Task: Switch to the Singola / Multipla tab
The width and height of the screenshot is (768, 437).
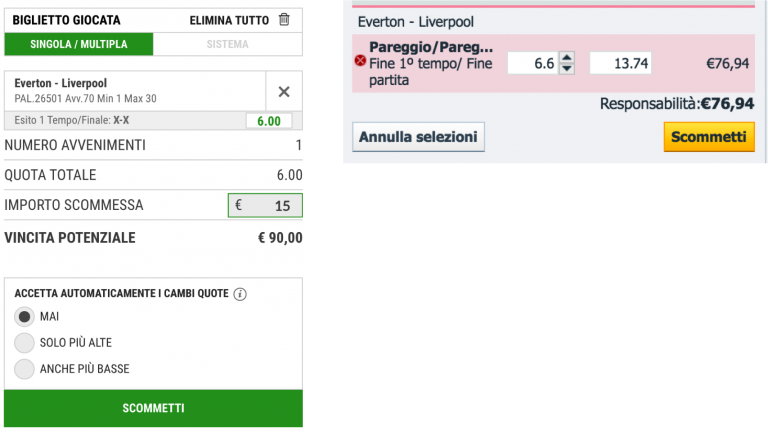Action: pyautogui.click(x=79, y=44)
